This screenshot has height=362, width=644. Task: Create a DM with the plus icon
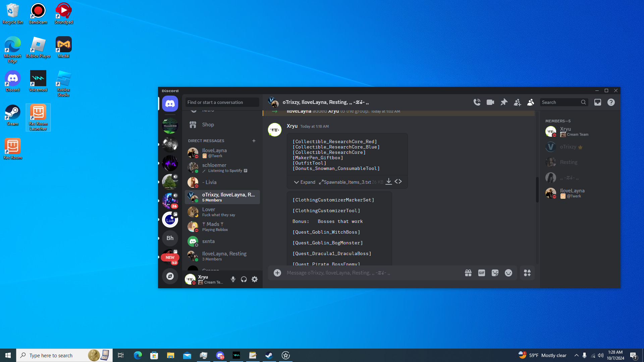[254, 141]
